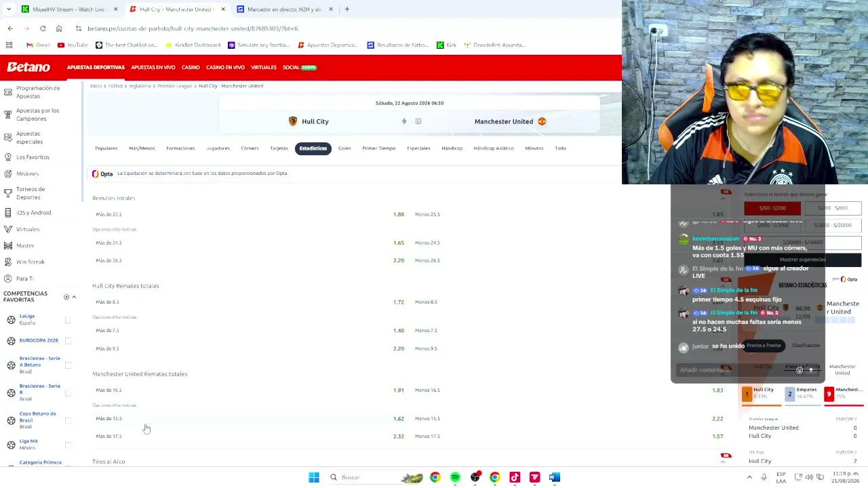Open the iOS y Android sidebar link

pyautogui.click(x=34, y=213)
